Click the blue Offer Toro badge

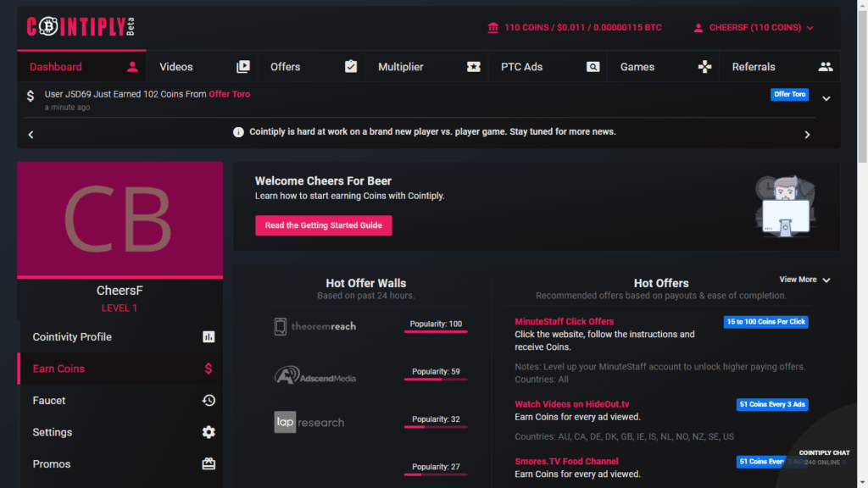click(789, 95)
